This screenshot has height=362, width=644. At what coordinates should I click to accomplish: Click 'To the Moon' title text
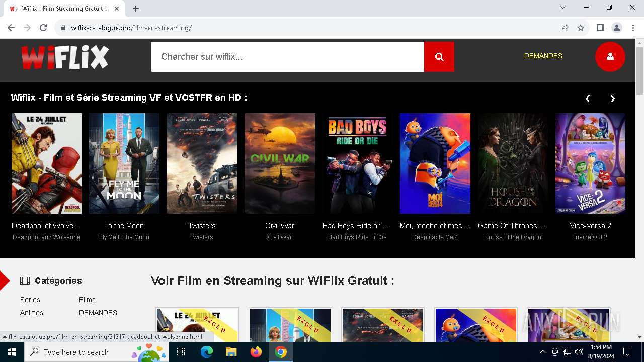124,226
